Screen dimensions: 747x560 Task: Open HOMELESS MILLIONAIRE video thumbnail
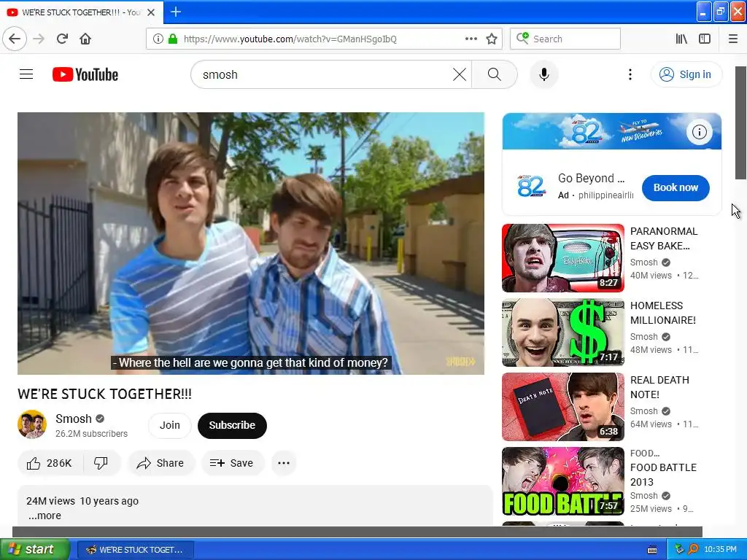(x=562, y=332)
